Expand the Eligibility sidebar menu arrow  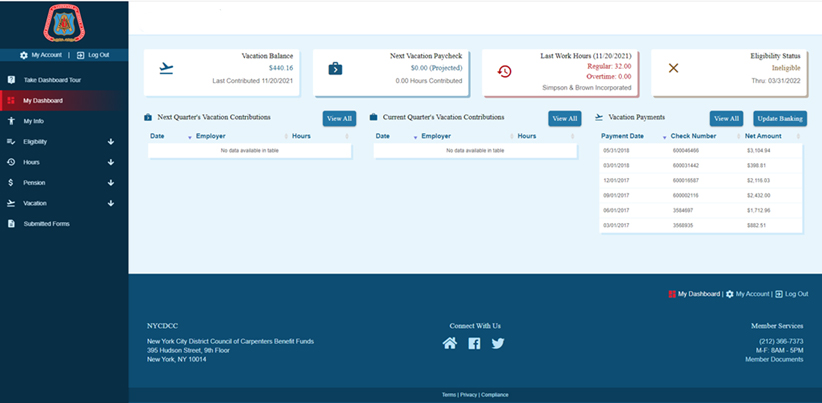pyautogui.click(x=111, y=142)
